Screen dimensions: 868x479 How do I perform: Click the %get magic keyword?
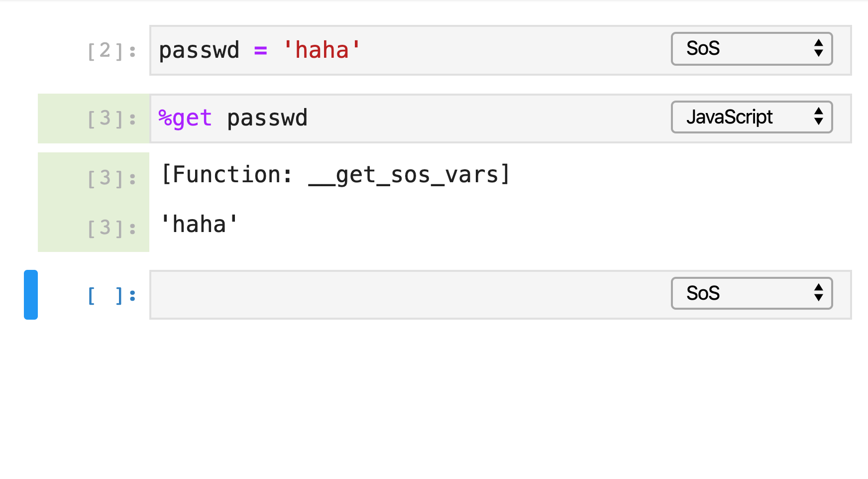click(x=184, y=118)
